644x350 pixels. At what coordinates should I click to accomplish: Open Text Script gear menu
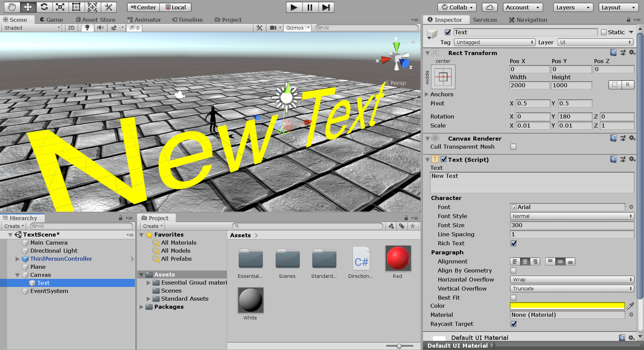coord(632,159)
